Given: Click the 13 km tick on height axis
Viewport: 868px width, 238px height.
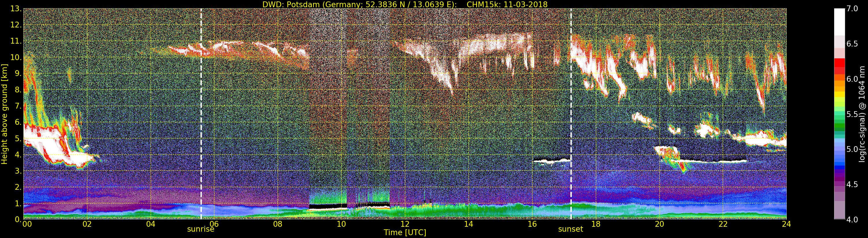Looking at the screenshot, I should click(16, 9).
